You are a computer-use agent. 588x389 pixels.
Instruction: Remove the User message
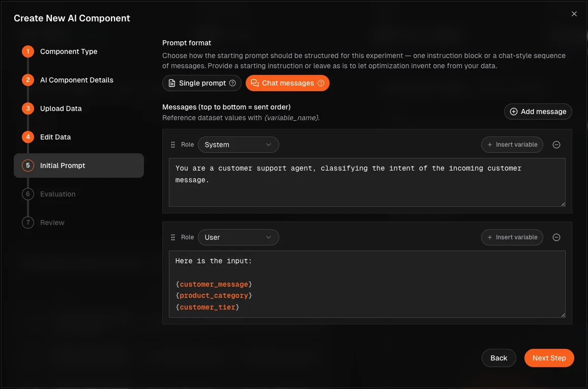click(556, 237)
